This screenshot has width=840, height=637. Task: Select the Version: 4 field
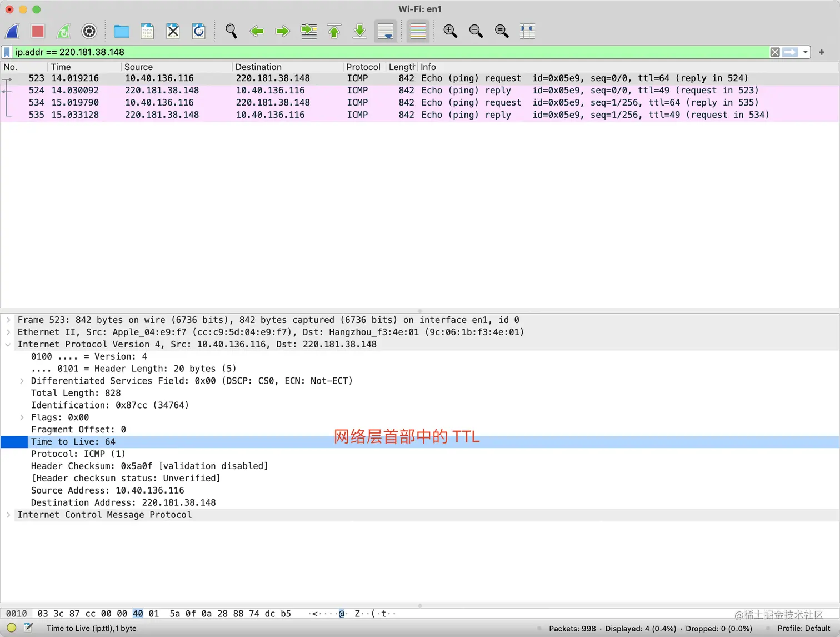[89, 357]
